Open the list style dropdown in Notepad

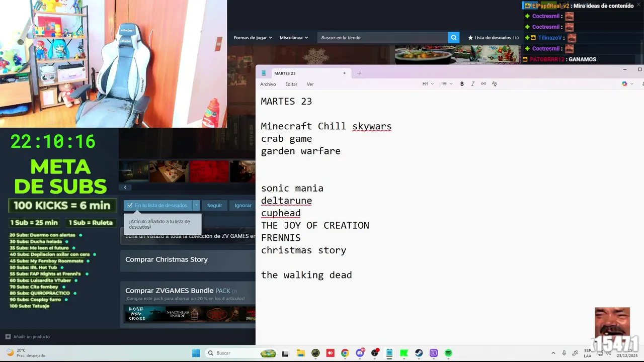[x=447, y=84]
